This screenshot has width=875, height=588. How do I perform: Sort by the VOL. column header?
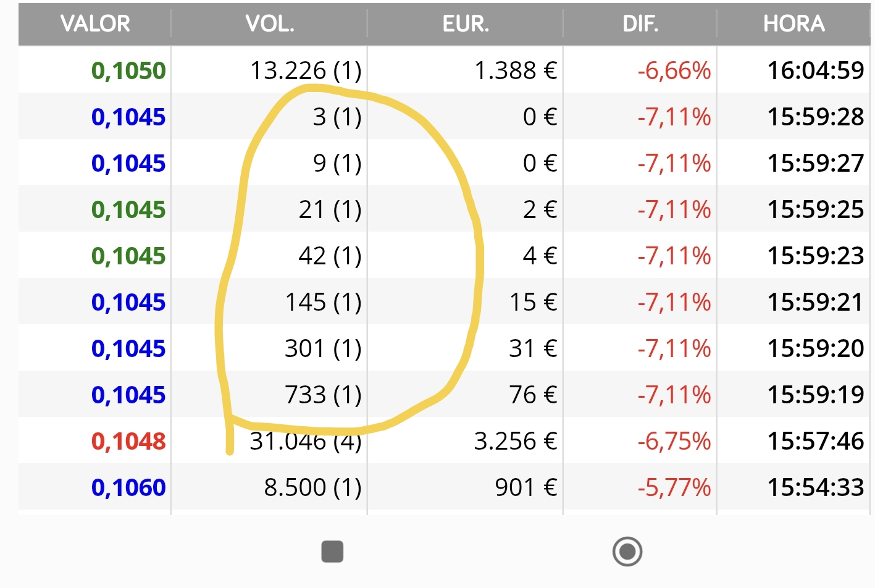click(270, 24)
